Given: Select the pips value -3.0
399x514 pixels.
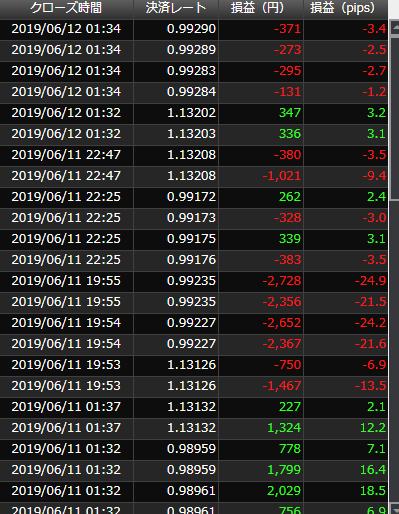Looking at the screenshot, I should tap(374, 218).
